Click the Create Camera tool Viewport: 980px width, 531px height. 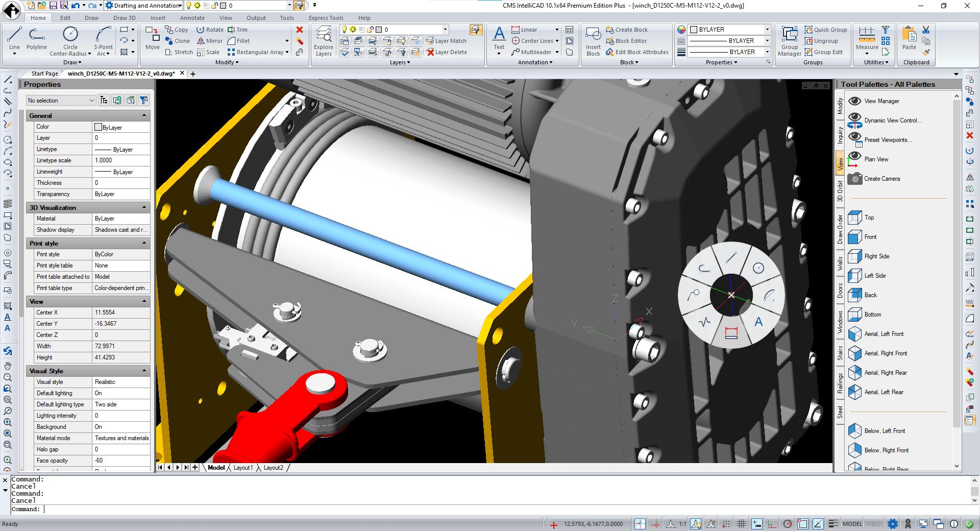[x=881, y=179]
